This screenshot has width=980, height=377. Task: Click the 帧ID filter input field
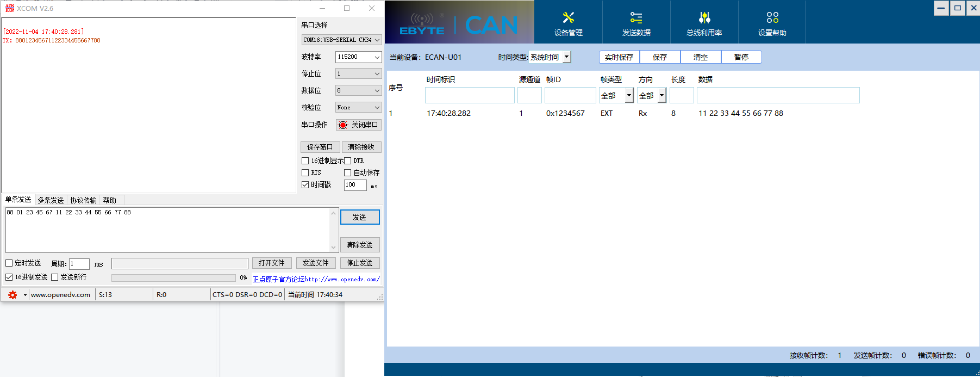tap(570, 96)
